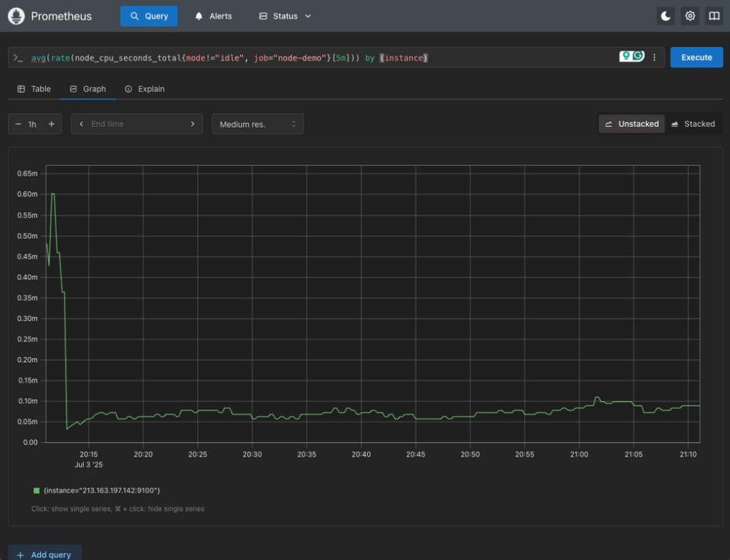The width and height of the screenshot is (730, 560).
Task: Click the Prometheus logo icon
Action: 16,16
